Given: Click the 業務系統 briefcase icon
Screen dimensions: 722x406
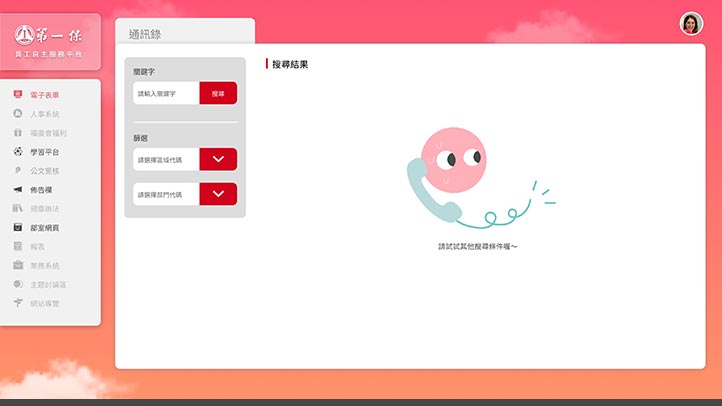Looking at the screenshot, I should (18, 266).
